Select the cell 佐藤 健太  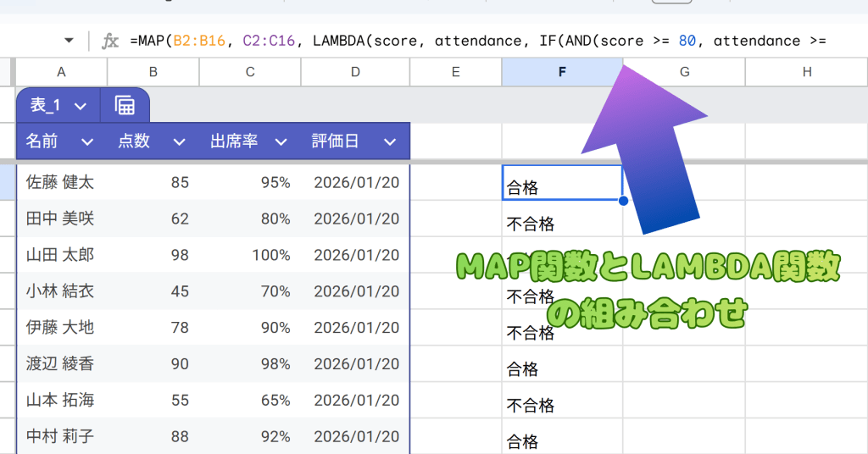click(x=61, y=182)
